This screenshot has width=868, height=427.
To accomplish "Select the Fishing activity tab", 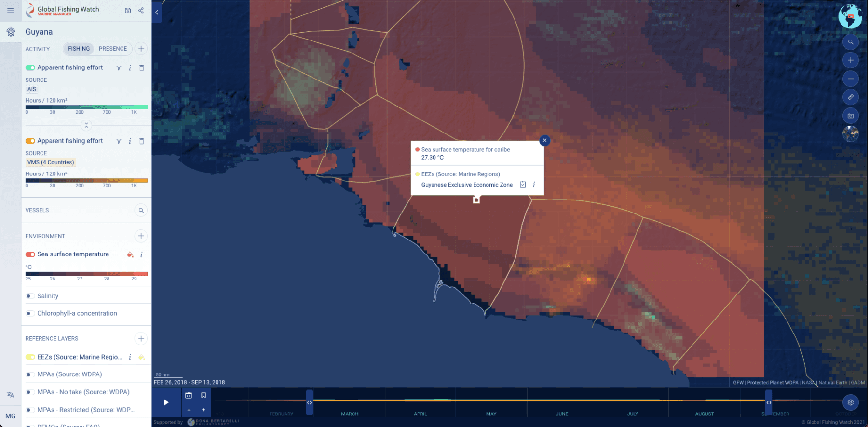I will 79,49.
